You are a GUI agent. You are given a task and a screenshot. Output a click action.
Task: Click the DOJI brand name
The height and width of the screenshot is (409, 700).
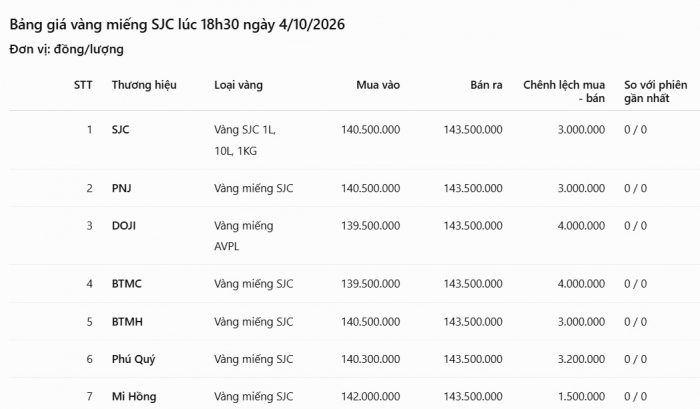point(124,226)
